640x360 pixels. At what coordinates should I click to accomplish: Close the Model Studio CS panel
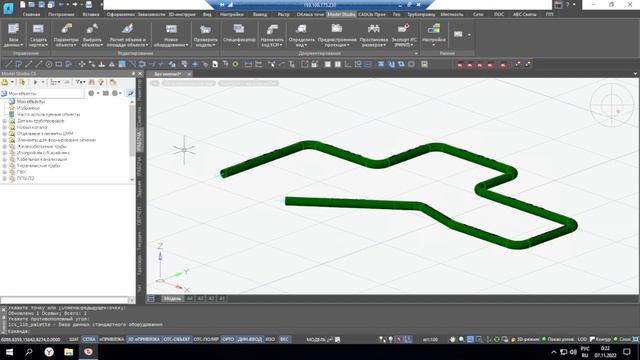coord(140,73)
